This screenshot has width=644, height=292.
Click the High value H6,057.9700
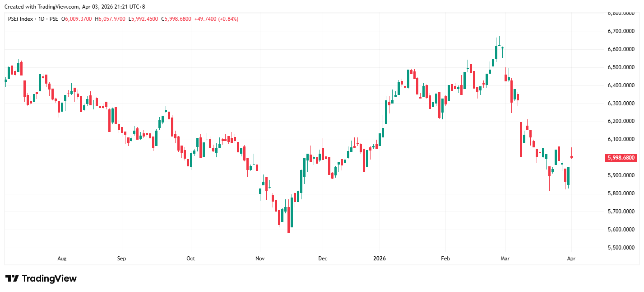click(x=110, y=19)
